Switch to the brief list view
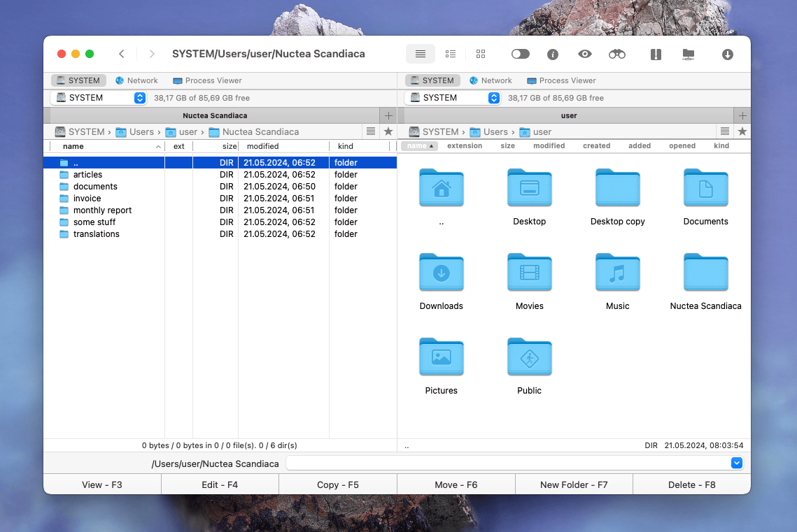 tap(450, 53)
